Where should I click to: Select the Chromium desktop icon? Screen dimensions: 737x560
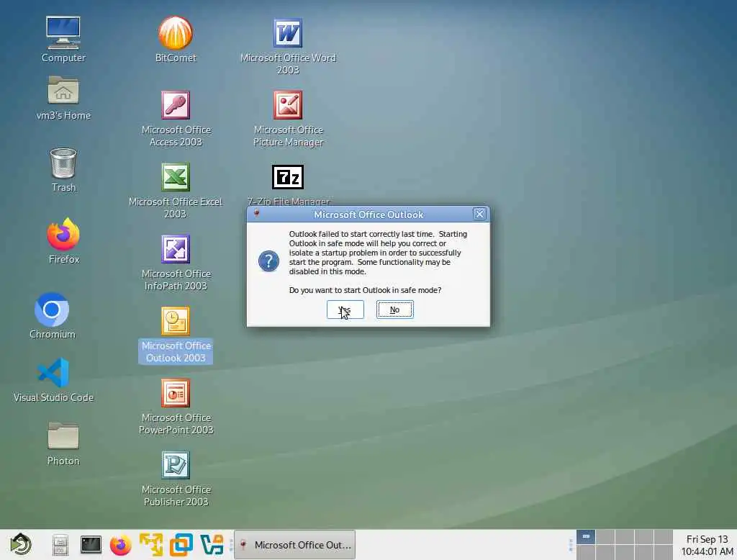(x=52, y=310)
